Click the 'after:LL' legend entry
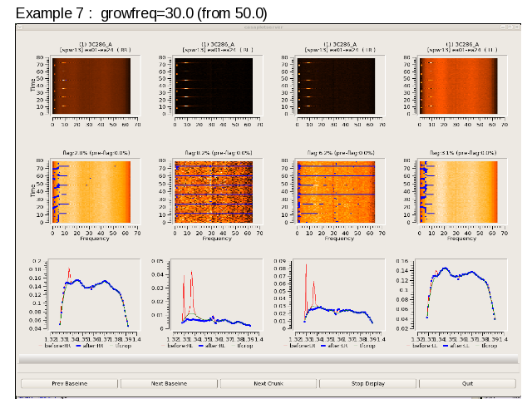 (456, 346)
